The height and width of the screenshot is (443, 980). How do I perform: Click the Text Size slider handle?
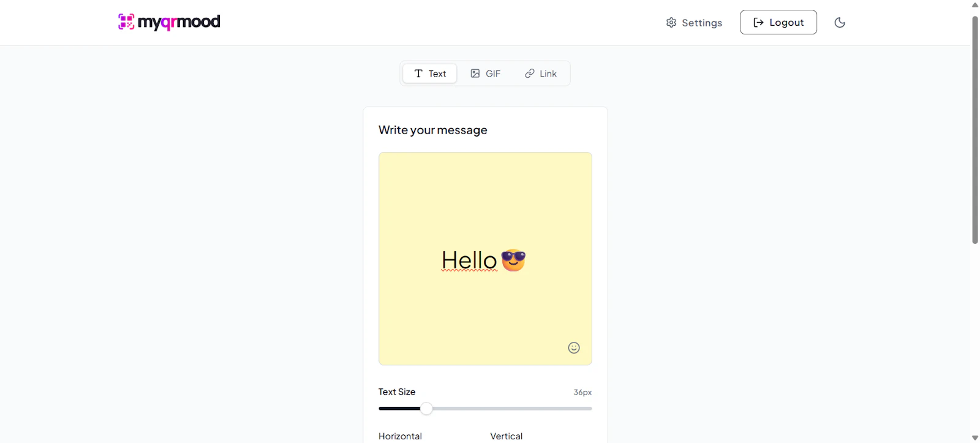pos(426,408)
